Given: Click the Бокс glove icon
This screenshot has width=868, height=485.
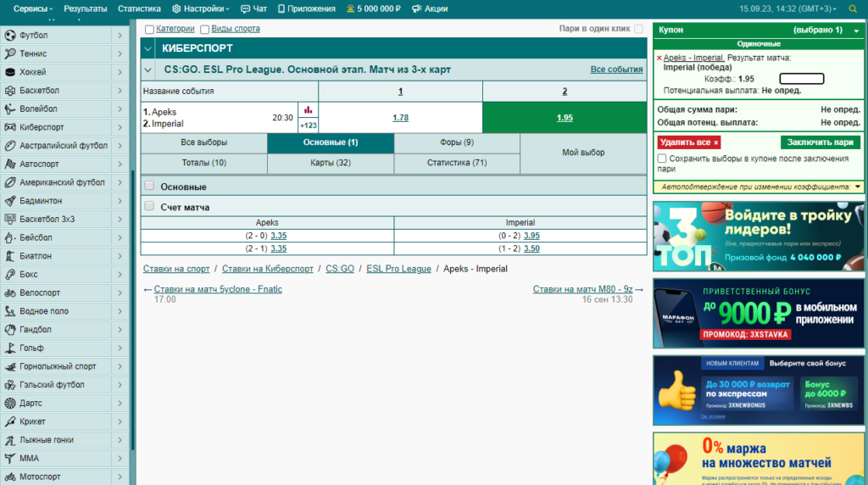Looking at the screenshot, I should click(x=10, y=274).
